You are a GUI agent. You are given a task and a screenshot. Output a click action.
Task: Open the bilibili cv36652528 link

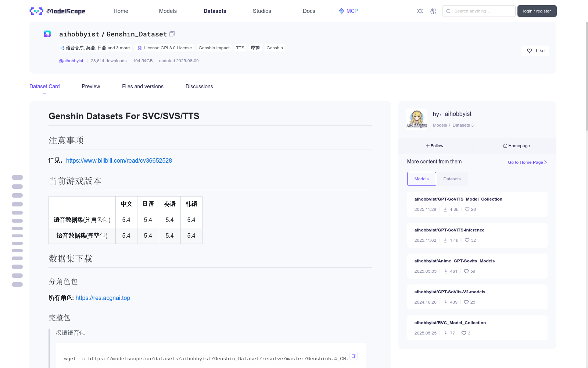pos(119,160)
